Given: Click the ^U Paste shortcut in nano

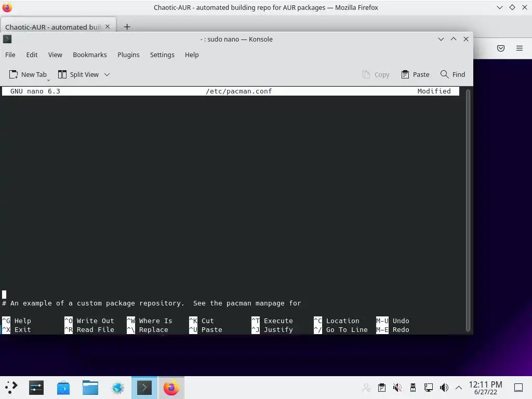Looking at the screenshot, I should click(206, 329).
